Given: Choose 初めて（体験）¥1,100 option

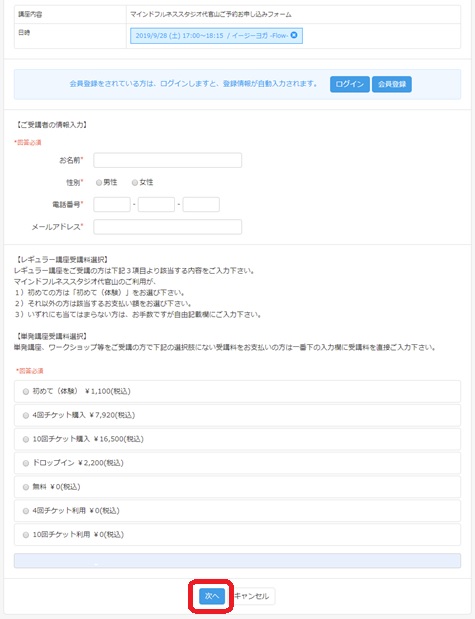Looking at the screenshot, I should pyautogui.click(x=237, y=391).
